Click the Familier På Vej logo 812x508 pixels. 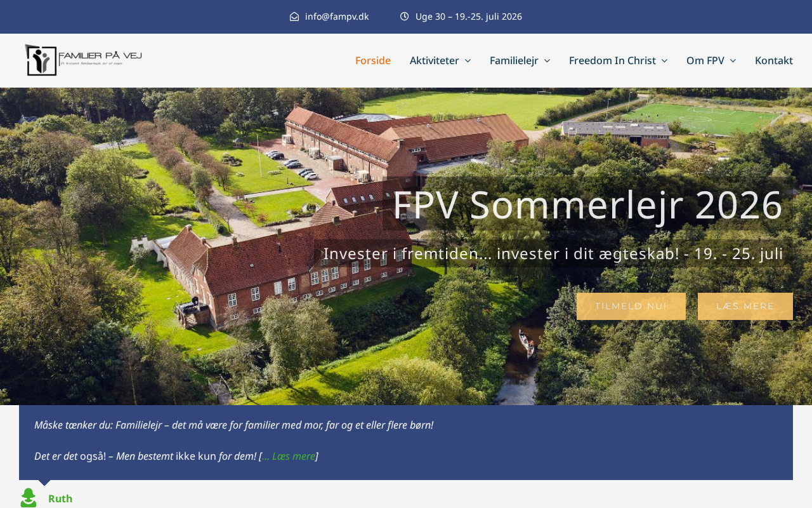pos(83,60)
